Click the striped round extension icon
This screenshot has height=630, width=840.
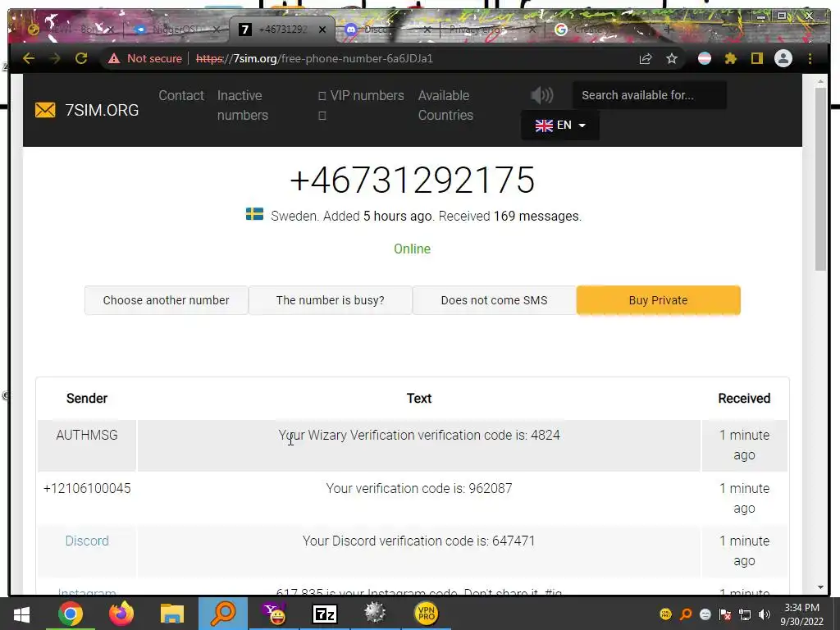coord(705,58)
